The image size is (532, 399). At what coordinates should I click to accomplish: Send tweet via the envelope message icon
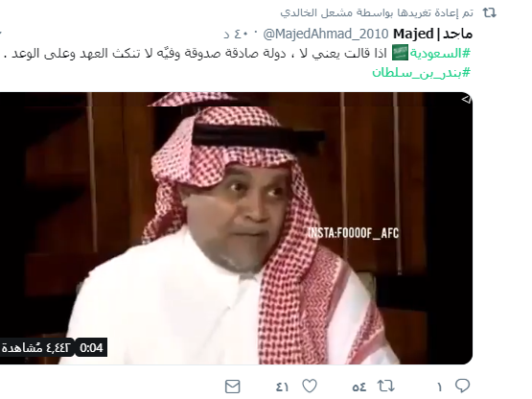pyautogui.click(x=233, y=387)
